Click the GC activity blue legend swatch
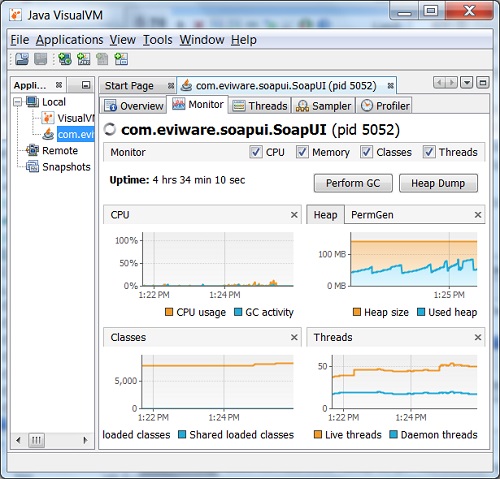Viewport: 500px width, 479px height. 238,312
